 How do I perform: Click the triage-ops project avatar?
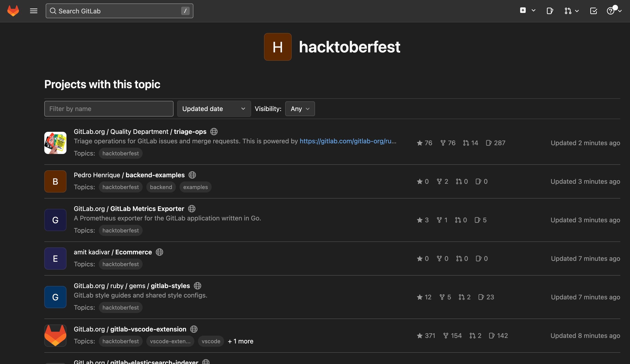(55, 143)
